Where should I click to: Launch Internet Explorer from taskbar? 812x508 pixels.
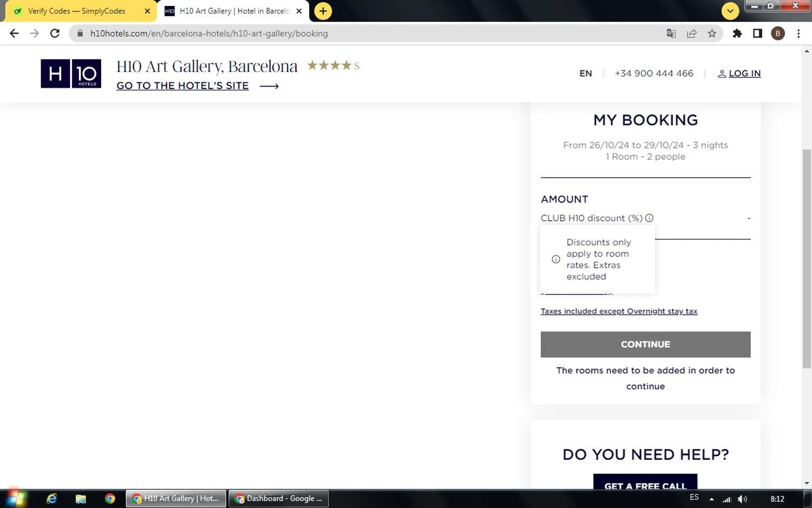pos(51,499)
